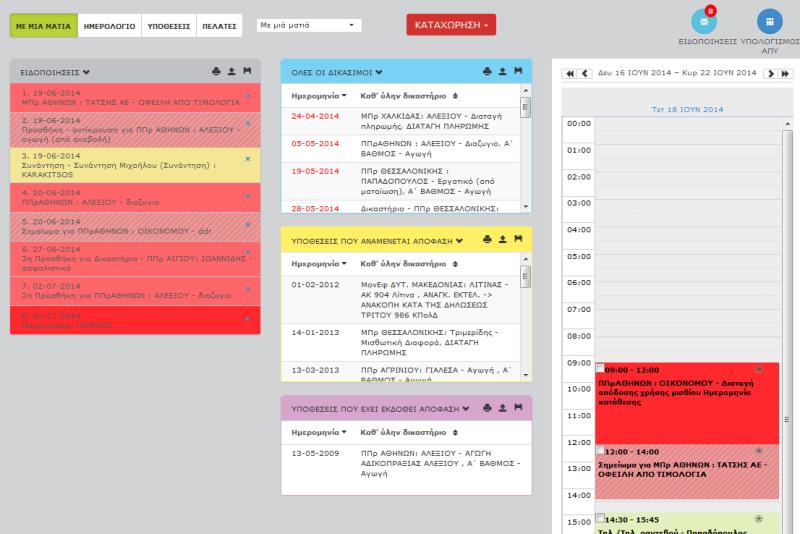This screenshot has width=800, height=534.
Task: Jump back with the double-left calendar arrow
Action: point(569,73)
